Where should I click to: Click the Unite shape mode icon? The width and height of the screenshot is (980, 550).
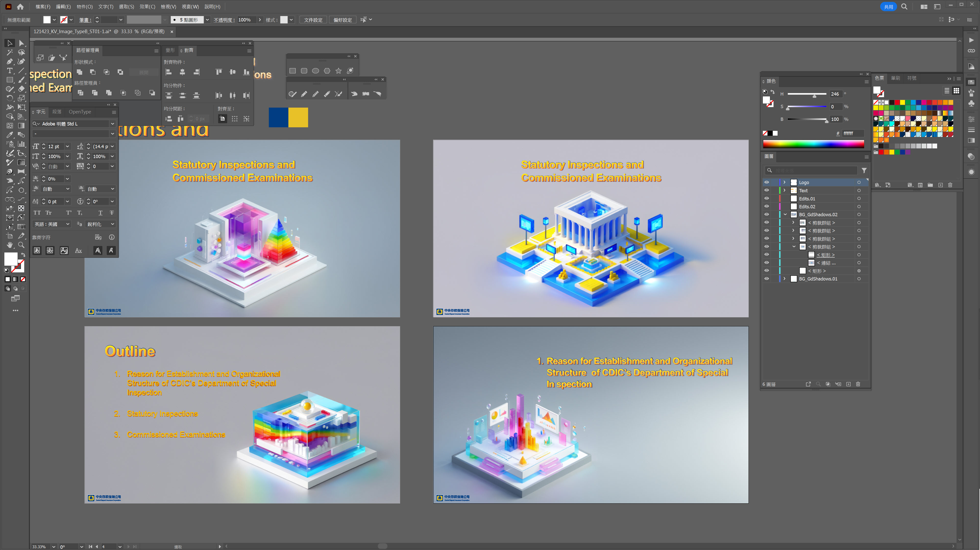point(80,72)
